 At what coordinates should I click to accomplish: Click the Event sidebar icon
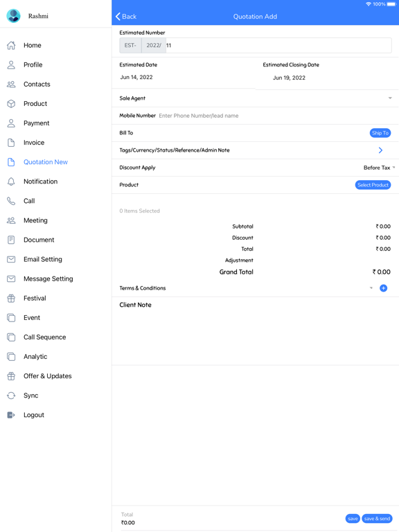(x=11, y=317)
